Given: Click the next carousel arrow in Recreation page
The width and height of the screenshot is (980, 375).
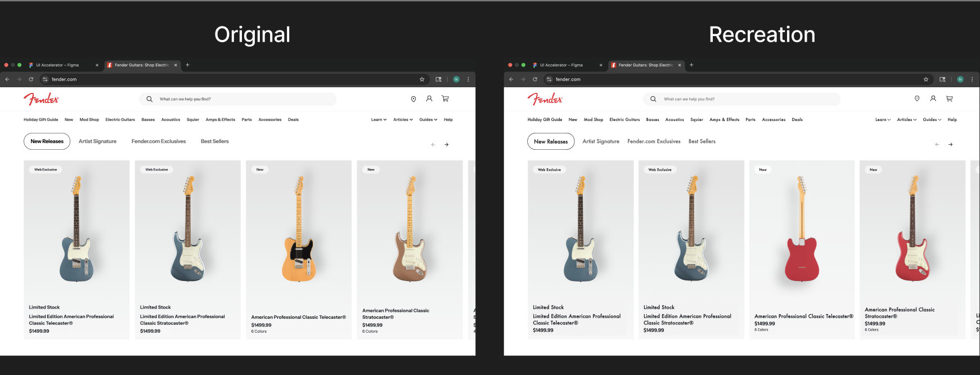Looking at the screenshot, I should (951, 145).
